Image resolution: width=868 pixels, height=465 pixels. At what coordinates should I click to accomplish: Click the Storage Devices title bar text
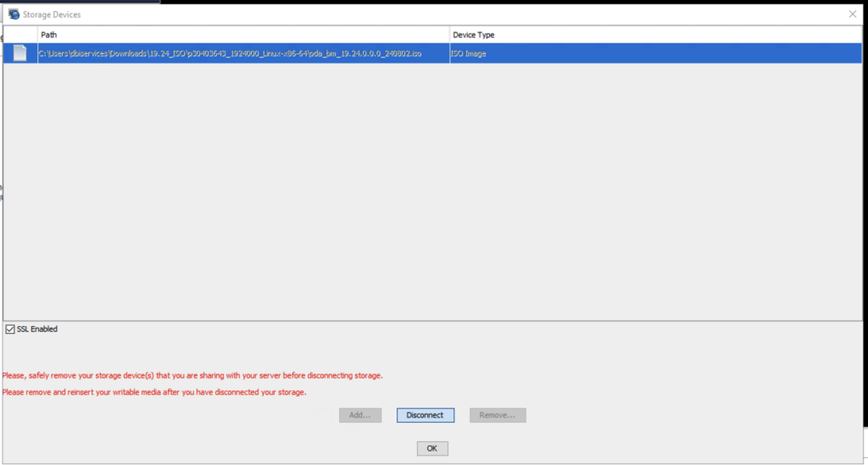52,14
